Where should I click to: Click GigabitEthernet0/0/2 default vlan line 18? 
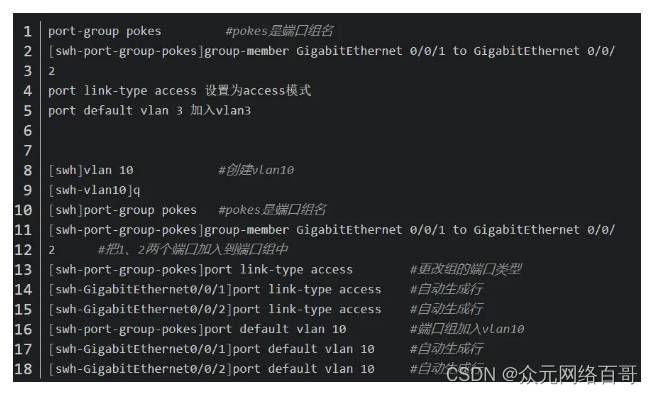tap(211, 369)
